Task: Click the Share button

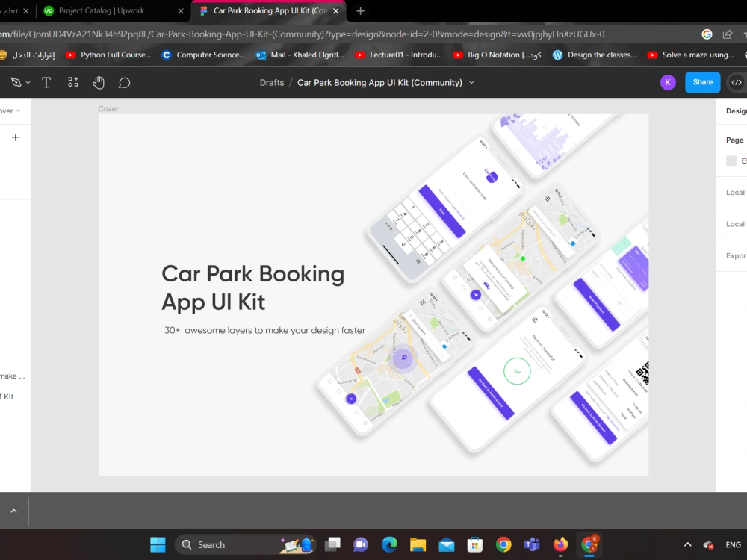Action: pyautogui.click(x=702, y=82)
